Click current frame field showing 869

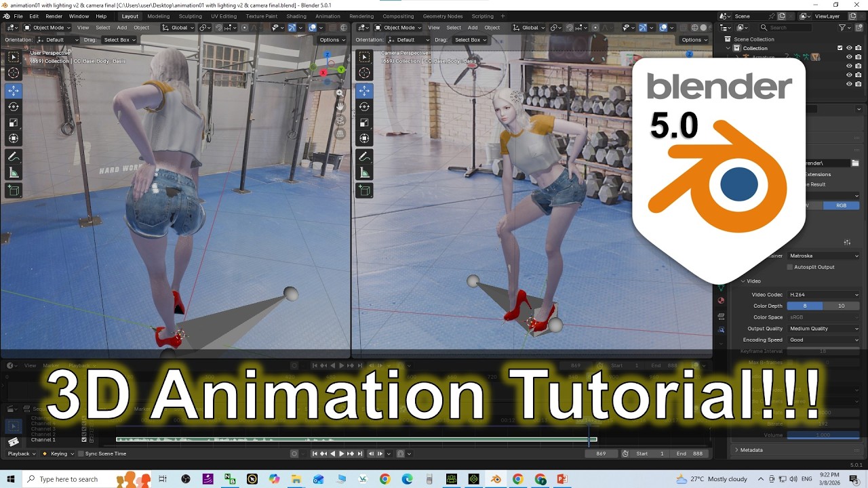[601, 453]
